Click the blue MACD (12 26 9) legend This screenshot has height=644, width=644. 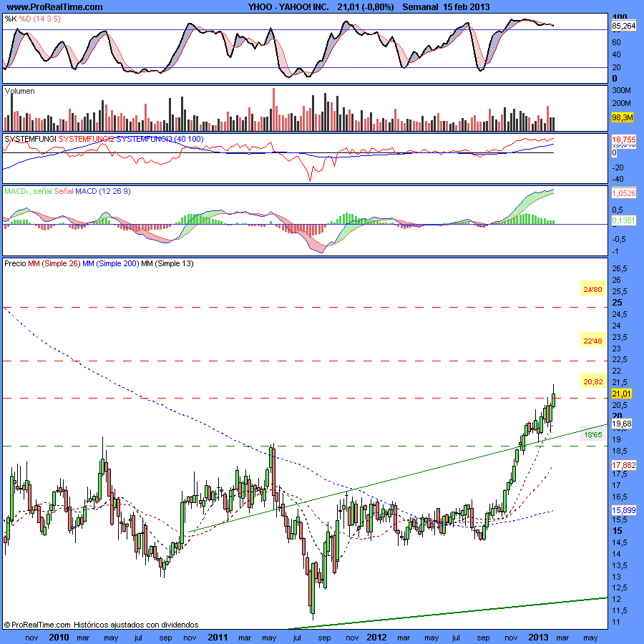[x=103, y=191]
